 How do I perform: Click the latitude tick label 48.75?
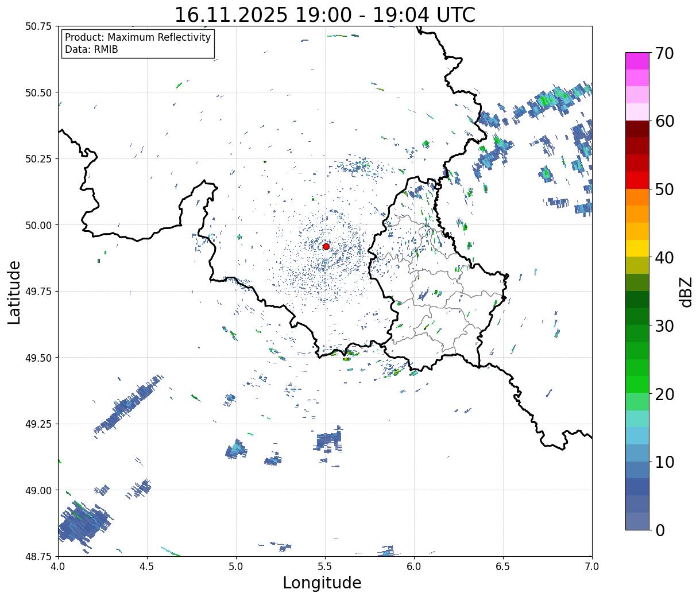(38, 557)
